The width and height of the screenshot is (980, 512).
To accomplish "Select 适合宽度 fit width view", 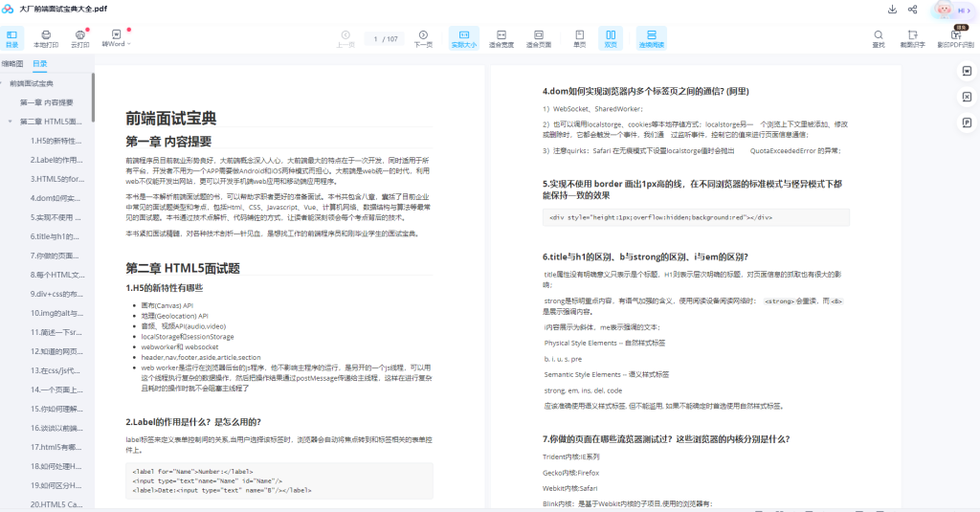I will [501, 39].
